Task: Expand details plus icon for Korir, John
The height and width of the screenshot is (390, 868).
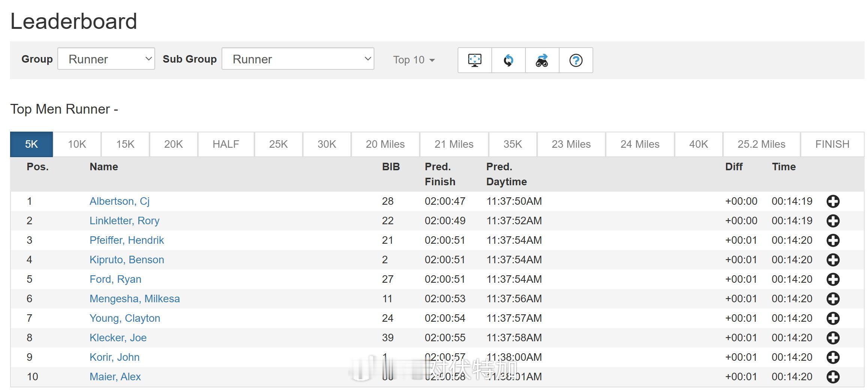Action: [833, 357]
